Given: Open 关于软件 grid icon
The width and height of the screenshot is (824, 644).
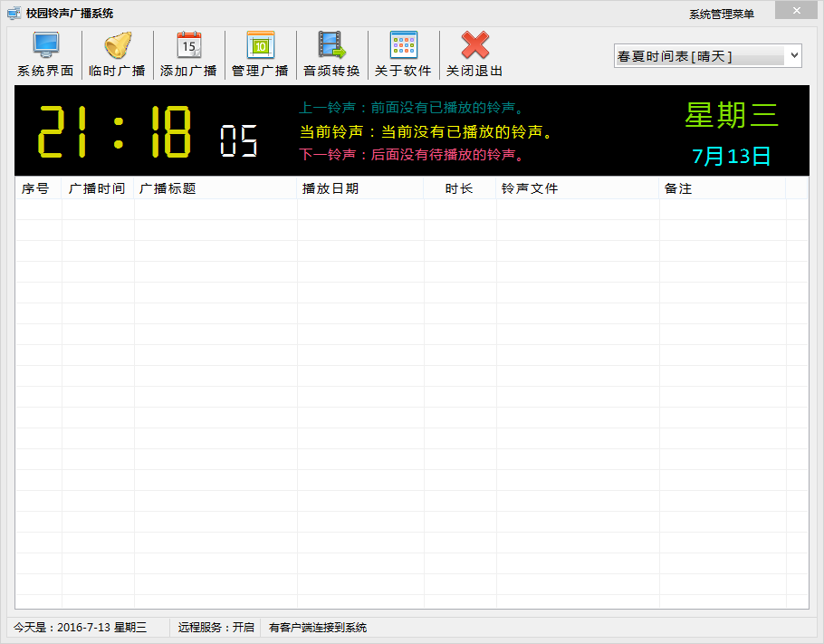Looking at the screenshot, I should 403,45.
